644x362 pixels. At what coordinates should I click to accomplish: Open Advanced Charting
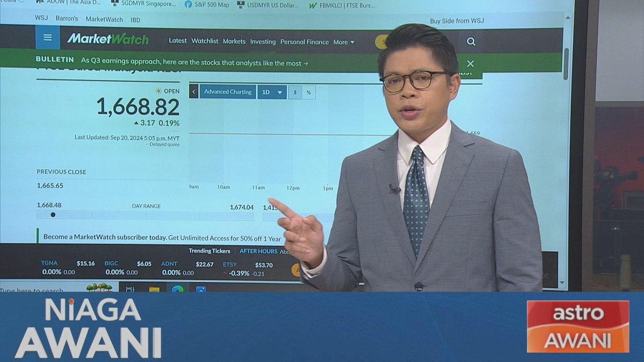click(x=227, y=92)
